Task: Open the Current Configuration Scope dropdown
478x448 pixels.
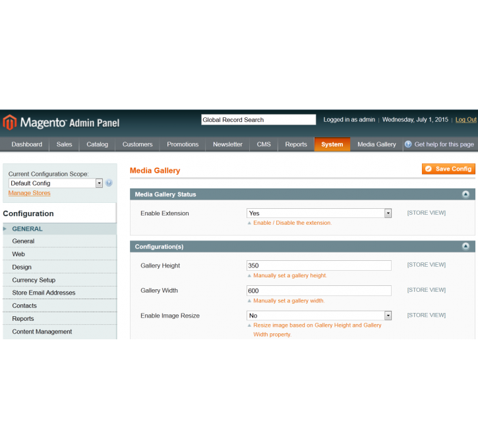Action: coord(55,183)
